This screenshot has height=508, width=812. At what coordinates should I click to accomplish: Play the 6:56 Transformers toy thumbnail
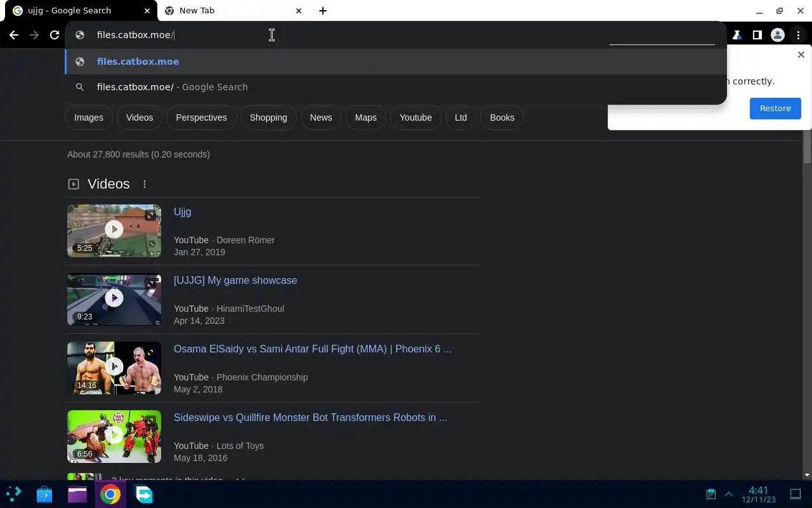tap(114, 436)
